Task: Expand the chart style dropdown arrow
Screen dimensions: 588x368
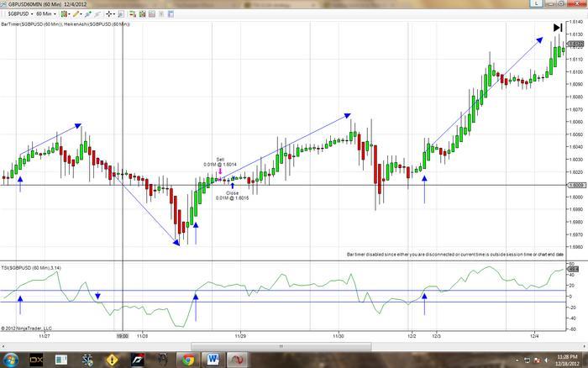Action: [x=70, y=14]
